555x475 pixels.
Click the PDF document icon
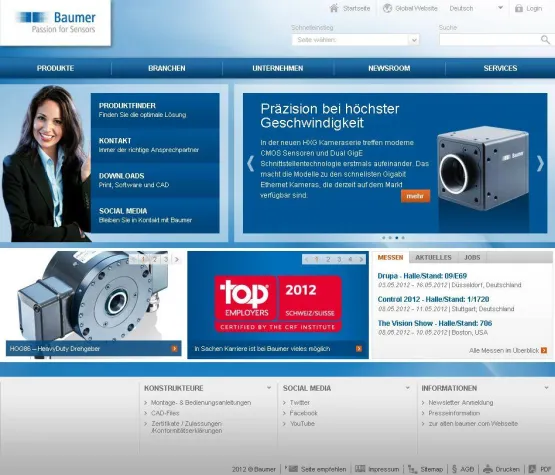tap(532, 469)
